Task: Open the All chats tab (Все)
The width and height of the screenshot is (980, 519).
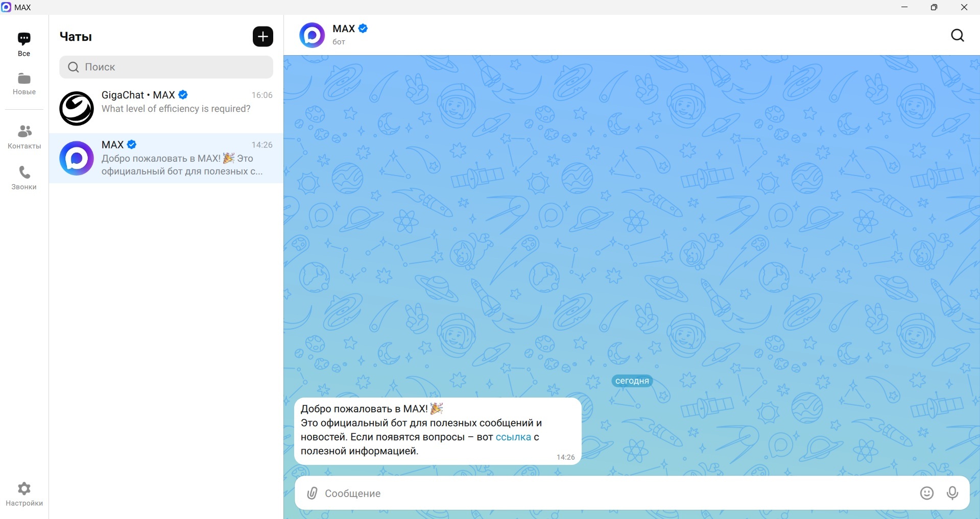Action: (x=24, y=44)
